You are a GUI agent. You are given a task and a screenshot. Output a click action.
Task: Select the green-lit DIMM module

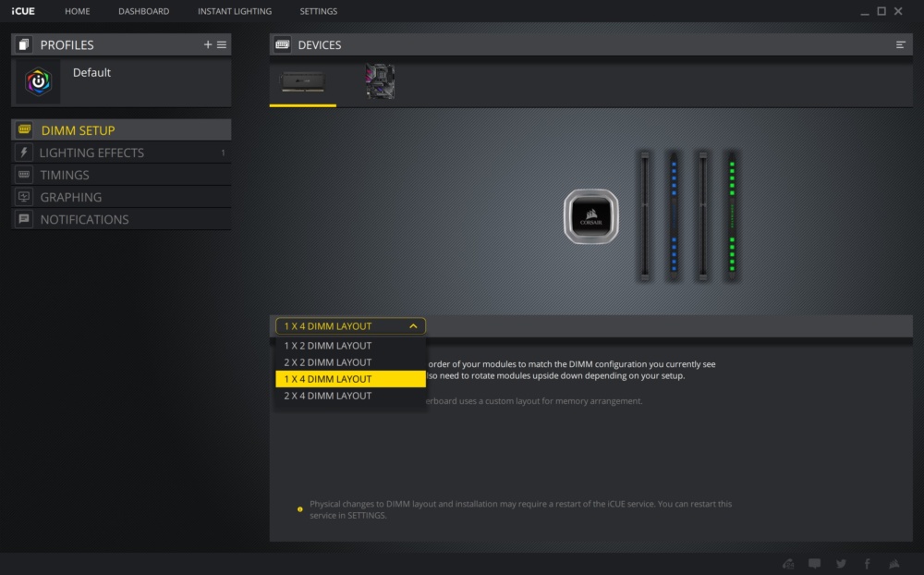click(x=732, y=215)
